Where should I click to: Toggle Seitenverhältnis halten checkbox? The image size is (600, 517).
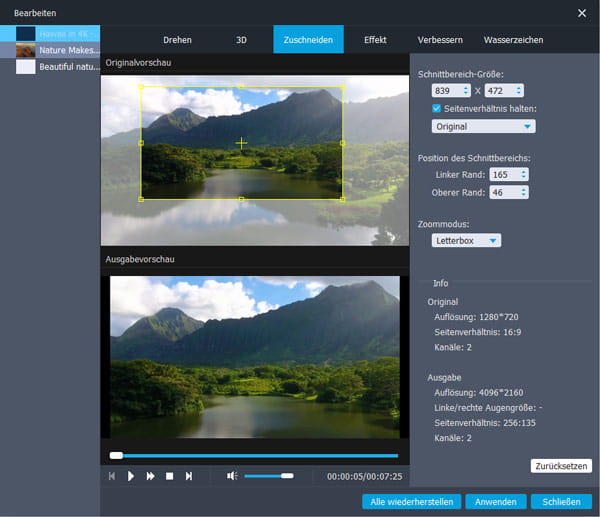437,108
